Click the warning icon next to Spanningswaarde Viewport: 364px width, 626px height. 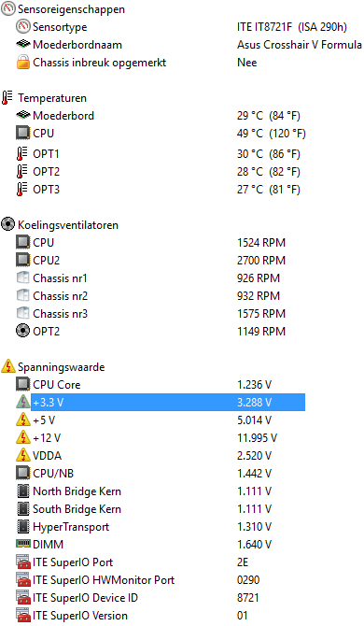coord(8,366)
